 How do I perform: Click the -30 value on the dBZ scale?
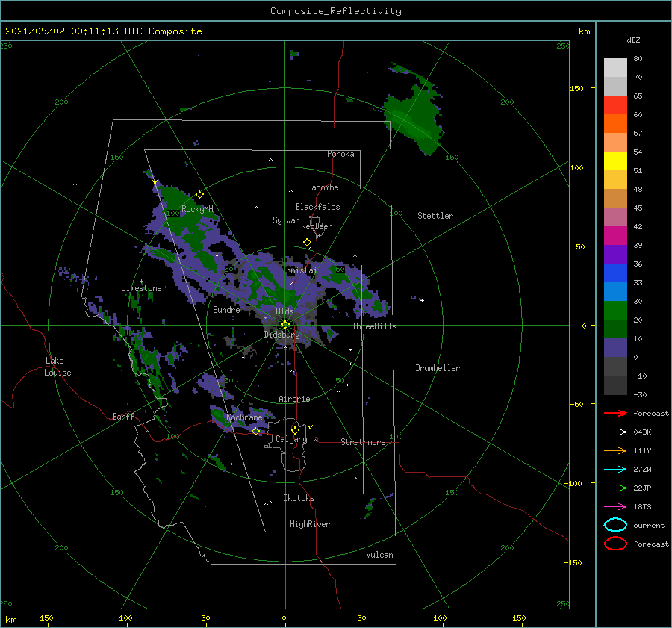(640, 394)
